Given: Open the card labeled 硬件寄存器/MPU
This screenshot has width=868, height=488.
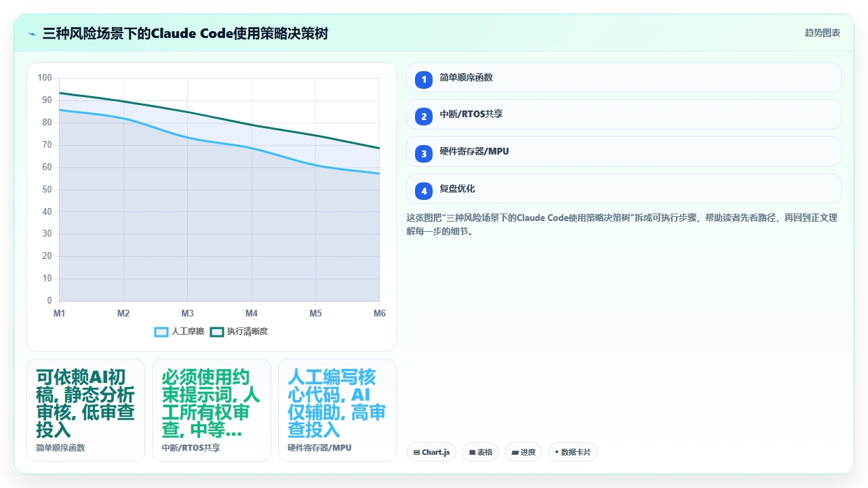Looking at the screenshot, I should (x=337, y=410).
